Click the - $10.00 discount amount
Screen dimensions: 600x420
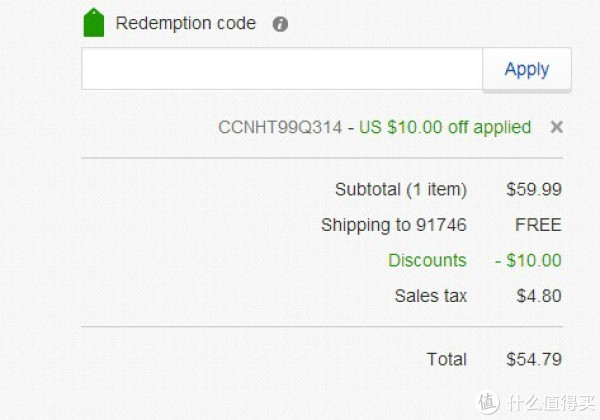pos(528,260)
